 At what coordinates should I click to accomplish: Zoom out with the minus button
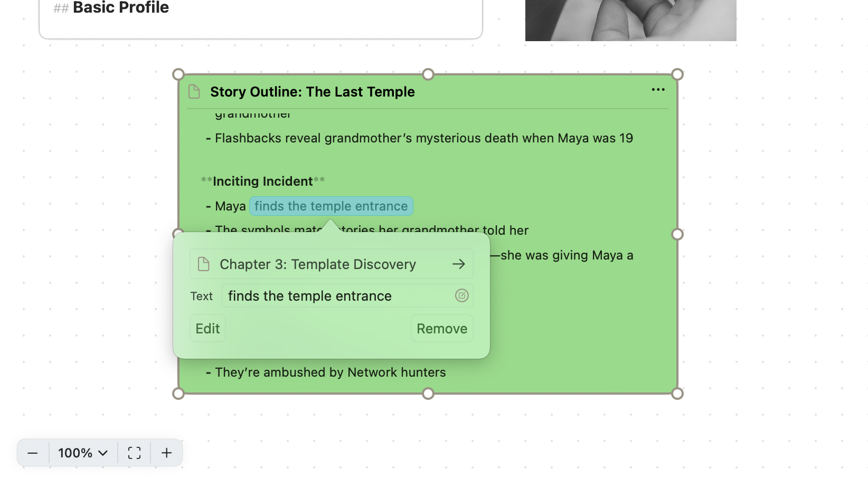[33, 453]
